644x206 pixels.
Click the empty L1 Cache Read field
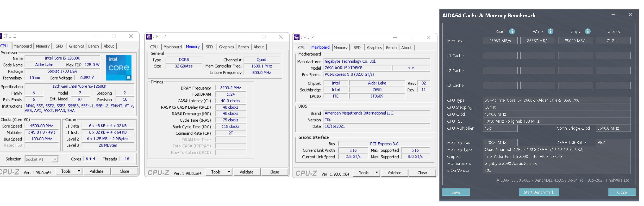500,56
